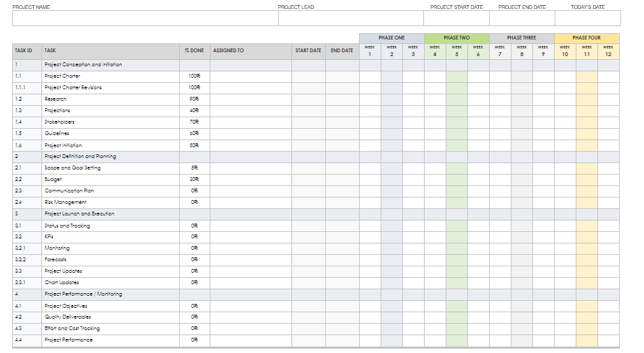Click the task ID 4.4 cell
644x353 pixels.
tap(27, 341)
